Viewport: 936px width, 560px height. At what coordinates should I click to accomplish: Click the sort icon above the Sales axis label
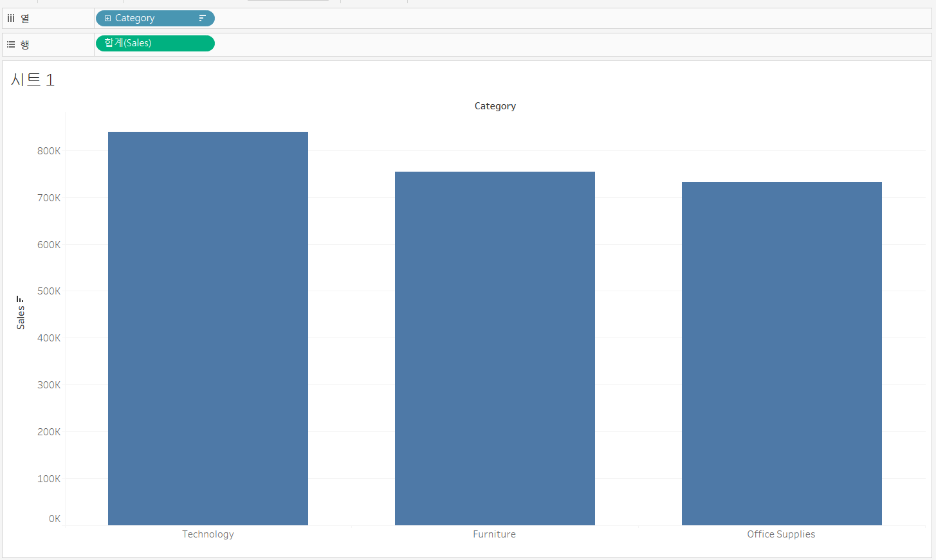click(20, 299)
